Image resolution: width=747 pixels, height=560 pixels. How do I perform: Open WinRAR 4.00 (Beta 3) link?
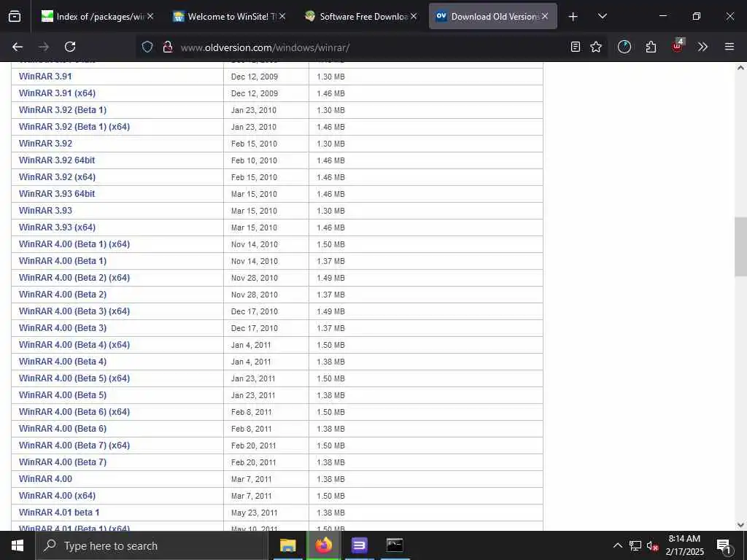pyautogui.click(x=63, y=327)
